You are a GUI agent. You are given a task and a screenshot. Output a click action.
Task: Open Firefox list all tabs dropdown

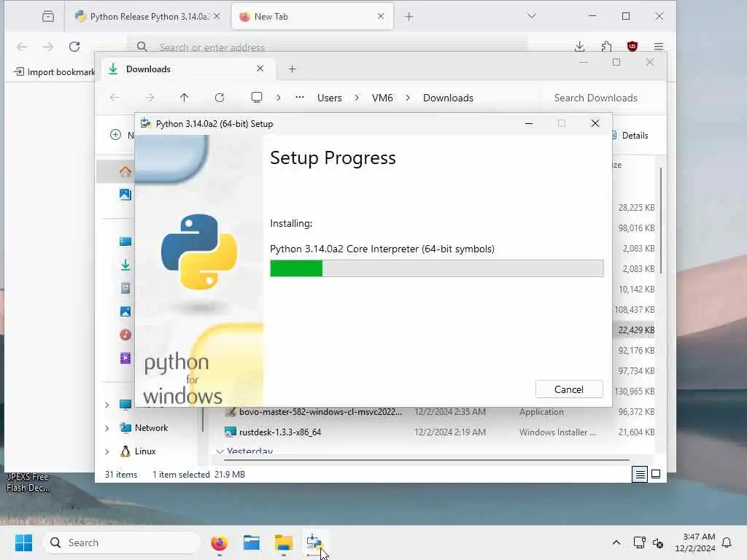point(532,16)
